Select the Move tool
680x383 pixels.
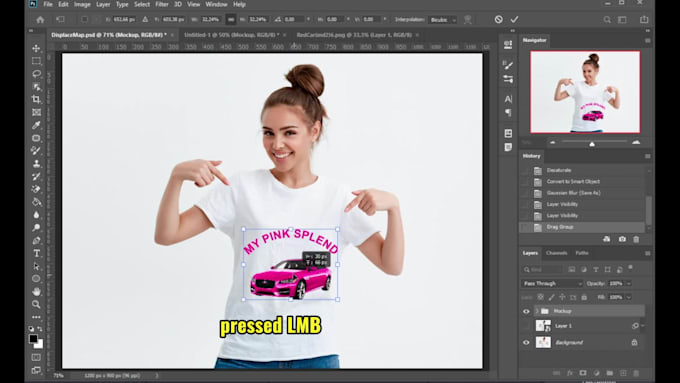(x=36, y=48)
